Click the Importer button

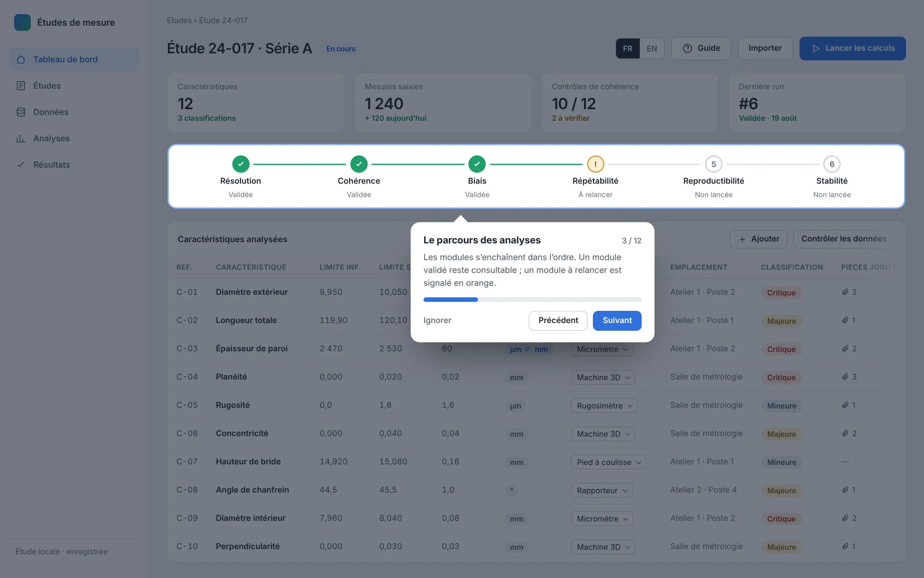(765, 48)
